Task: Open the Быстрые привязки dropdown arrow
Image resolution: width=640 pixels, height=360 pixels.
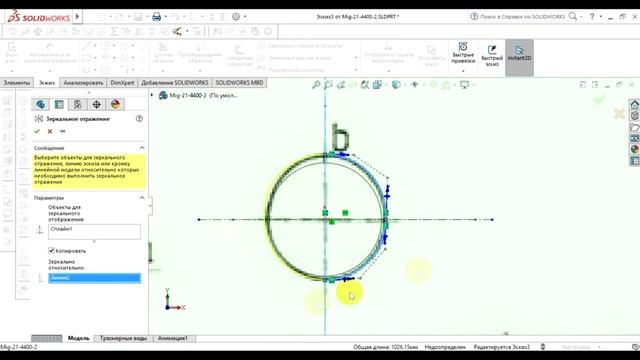Action: tap(463, 71)
